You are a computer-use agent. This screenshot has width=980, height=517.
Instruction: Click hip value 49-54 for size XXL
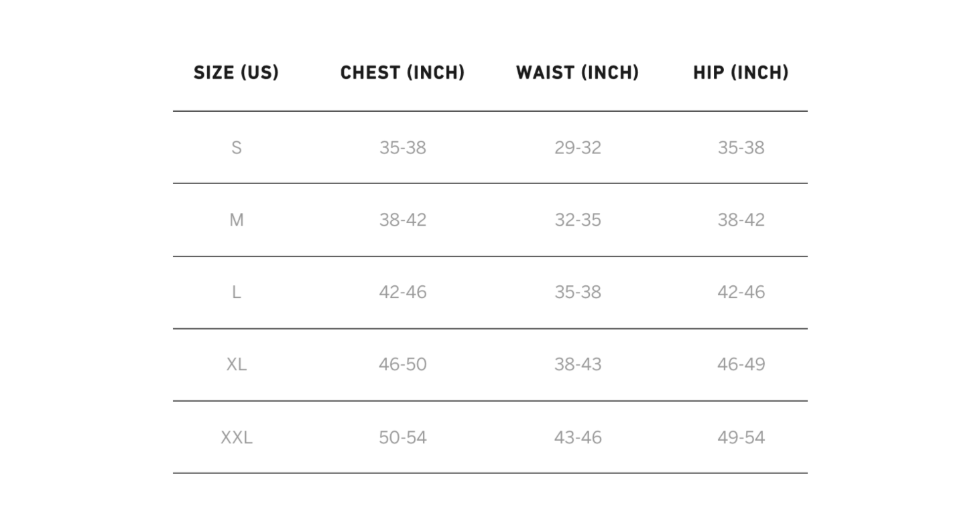pos(741,437)
